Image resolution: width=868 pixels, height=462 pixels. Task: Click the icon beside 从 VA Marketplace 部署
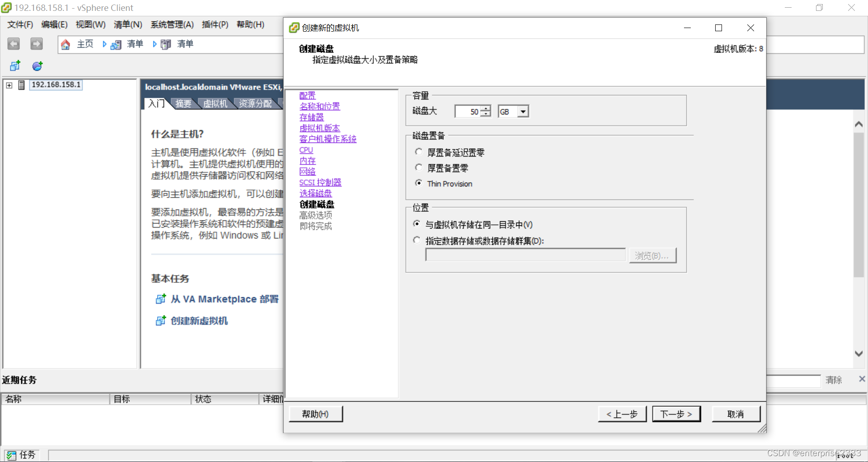[x=160, y=299]
